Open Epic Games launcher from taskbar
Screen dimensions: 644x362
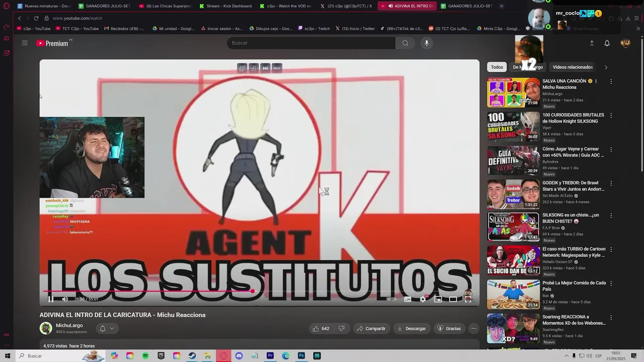[161, 356]
